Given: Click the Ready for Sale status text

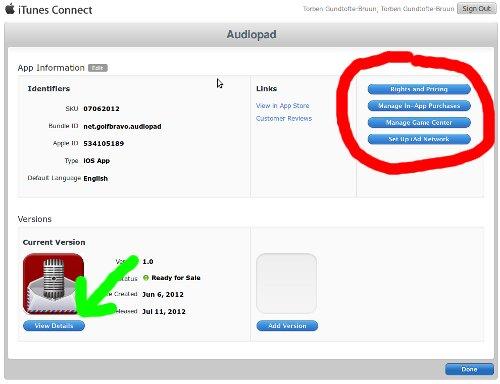Looking at the screenshot, I should pos(176,278).
